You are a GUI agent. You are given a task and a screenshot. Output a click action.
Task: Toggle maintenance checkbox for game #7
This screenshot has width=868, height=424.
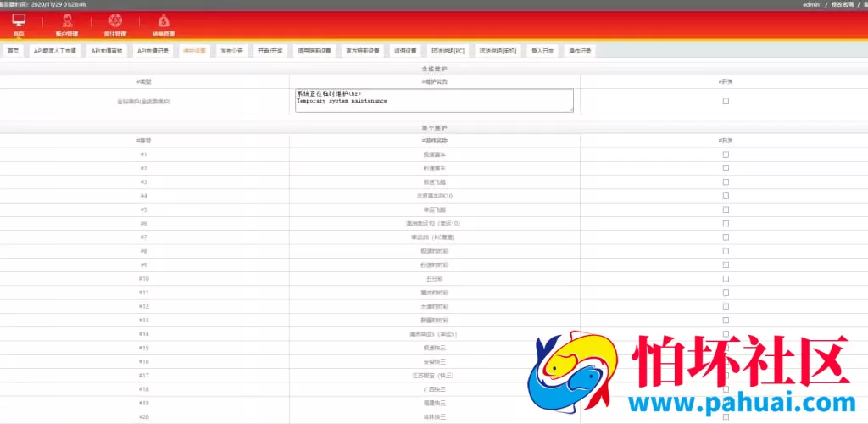tap(726, 237)
